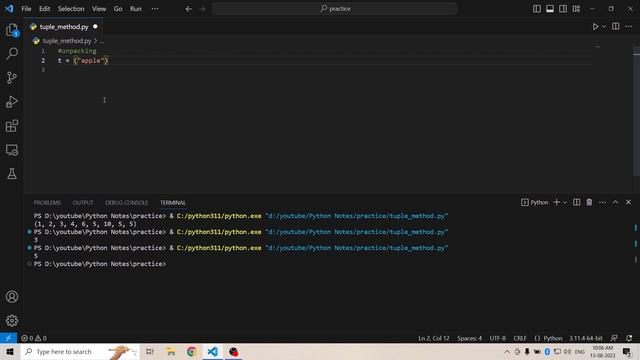Click the unsaved dot on tuple_method.py tab
This screenshot has width=640, height=360.
tap(95, 27)
